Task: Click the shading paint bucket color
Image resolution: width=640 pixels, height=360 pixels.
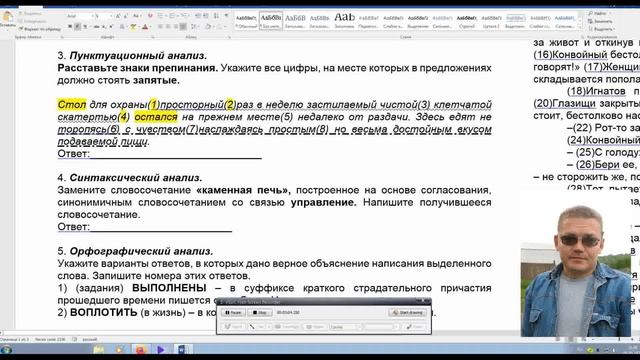Action: tap(209, 27)
